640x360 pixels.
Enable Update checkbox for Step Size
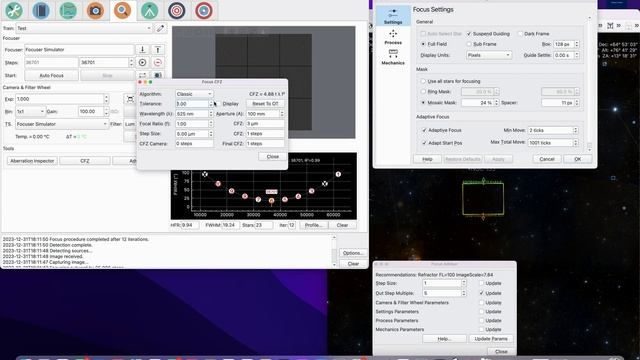482,283
